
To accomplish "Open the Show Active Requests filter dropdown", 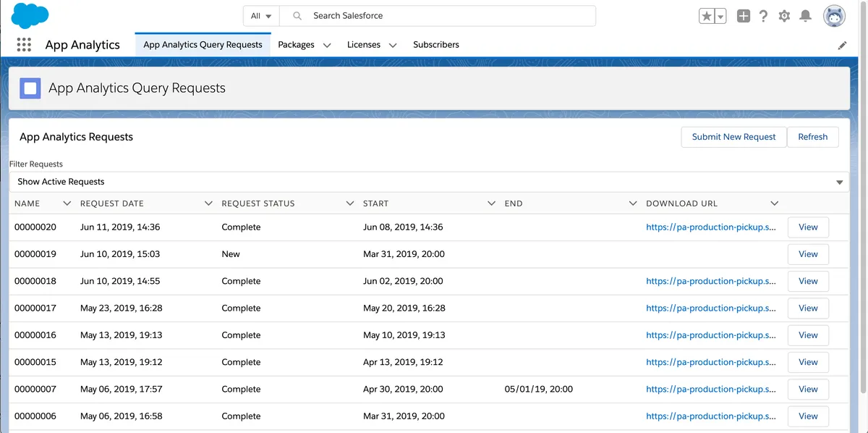I will [x=430, y=182].
